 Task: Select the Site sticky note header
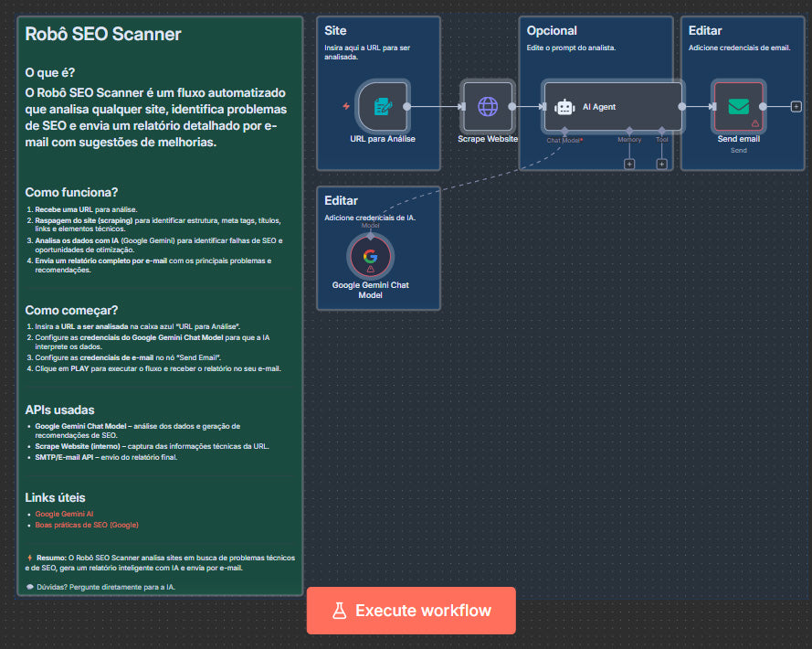point(335,31)
